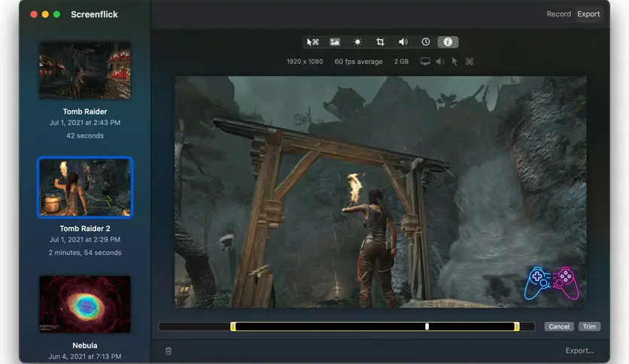Show the movie info tab
The height and width of the screenshot is (364, 629).
tap(448, 41)
